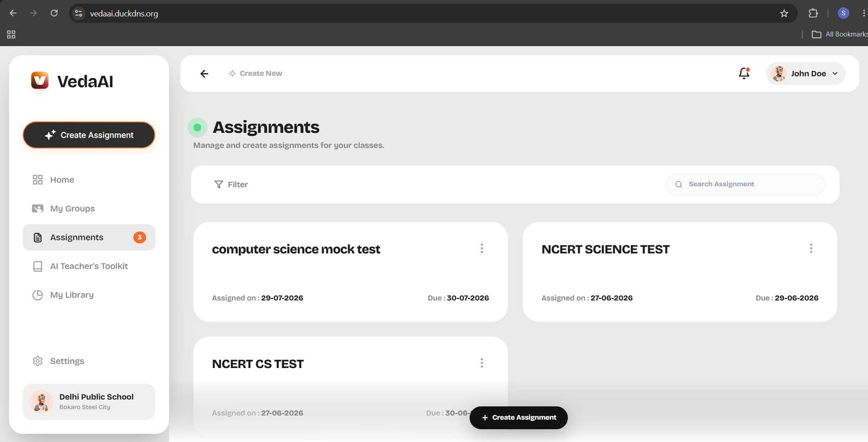Open the browser apps grid shortcut
Screen dimensions: 868x442
(11, 34)
